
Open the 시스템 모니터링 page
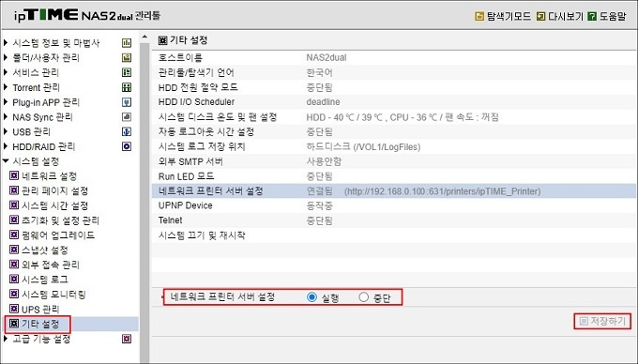[53, 294]
